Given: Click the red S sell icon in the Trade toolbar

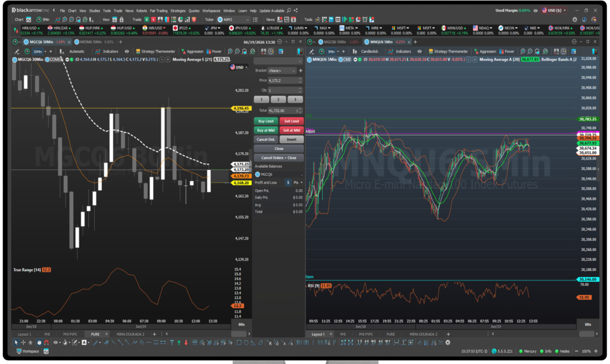Looking at the screenshot, I should pos(153,20).
